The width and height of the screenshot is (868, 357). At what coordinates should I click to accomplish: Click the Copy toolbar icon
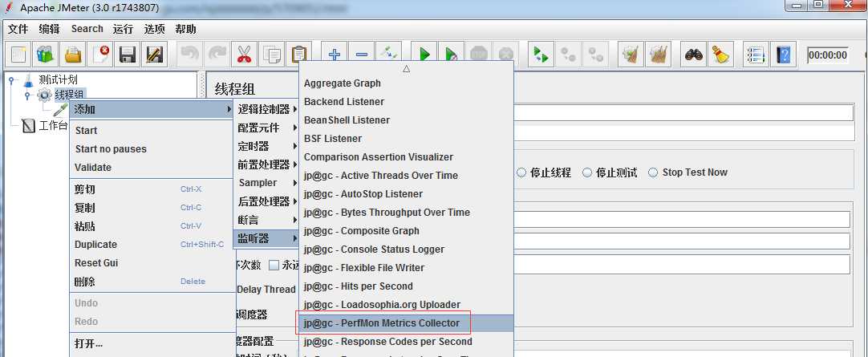tap(272, 55)
